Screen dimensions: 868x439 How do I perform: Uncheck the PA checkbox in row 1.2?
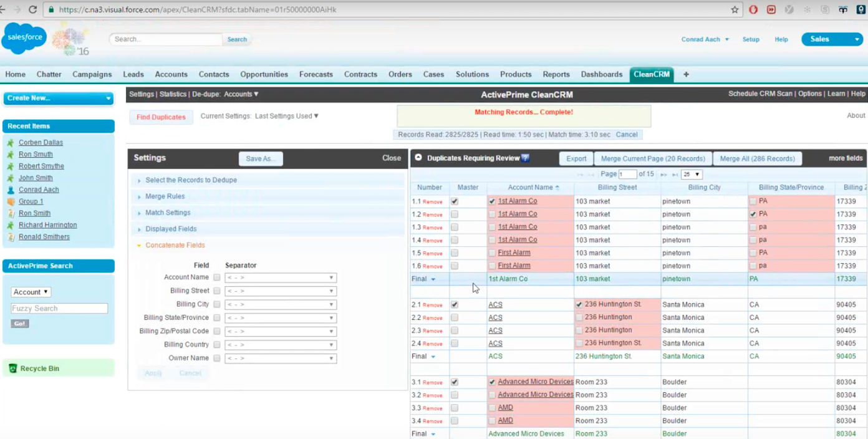(754, 213)
